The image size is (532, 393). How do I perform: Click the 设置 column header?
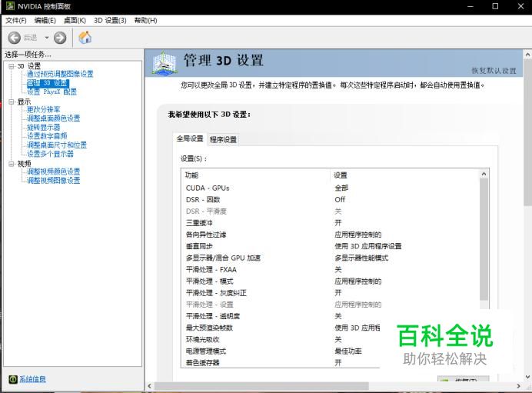coord(404,175)
